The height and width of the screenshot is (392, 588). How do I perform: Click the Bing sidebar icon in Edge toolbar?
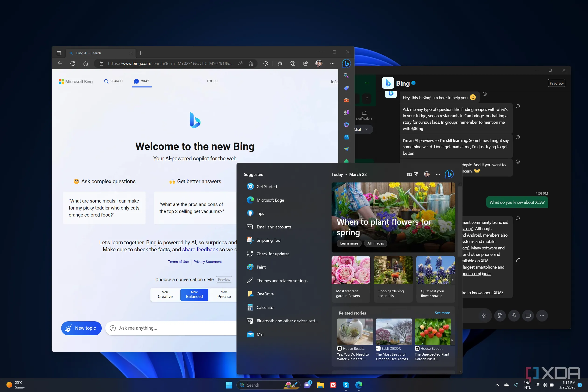tap(346, 63)
